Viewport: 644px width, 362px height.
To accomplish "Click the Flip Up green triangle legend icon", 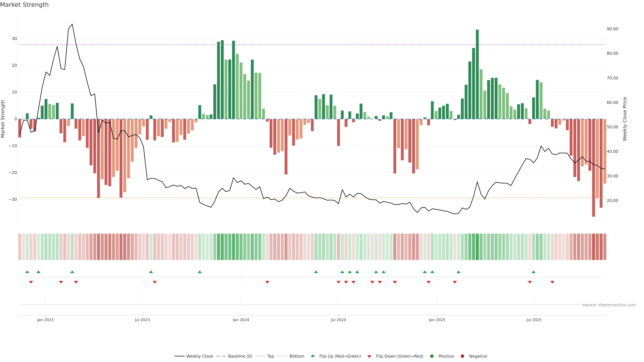I will click(312, 356).
